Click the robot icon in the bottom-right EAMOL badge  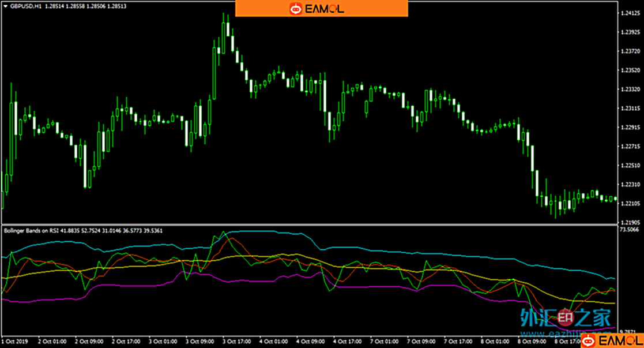(x=588, y=339)
